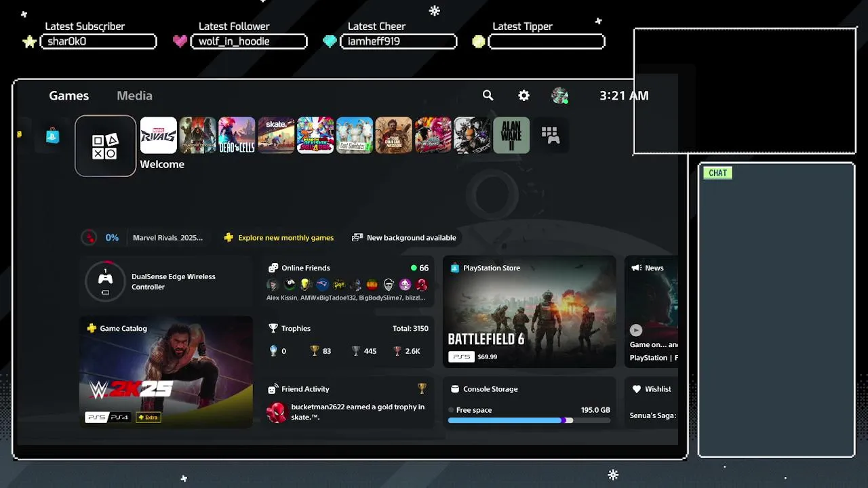This screenshot has width=868, height=488.
Task: Click the trophy cup icon in the Trophies card
Action: 273,328
